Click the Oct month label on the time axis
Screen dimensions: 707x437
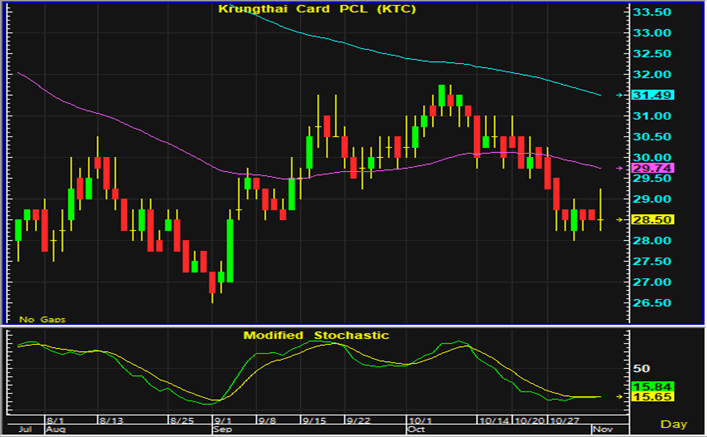(417, 429)
